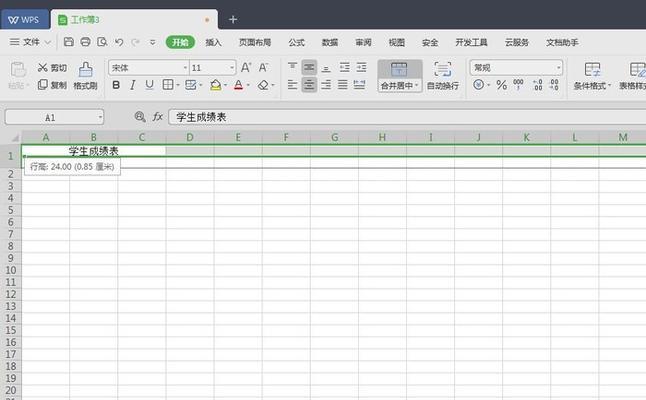Click the zoom magnifier beside formula bar

pyautogui.click(x=140, y=117)
